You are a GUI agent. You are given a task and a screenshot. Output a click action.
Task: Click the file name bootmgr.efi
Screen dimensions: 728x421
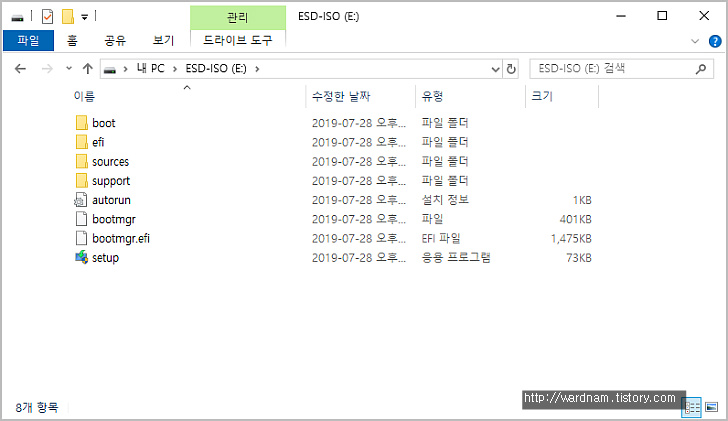pos(121,239)
